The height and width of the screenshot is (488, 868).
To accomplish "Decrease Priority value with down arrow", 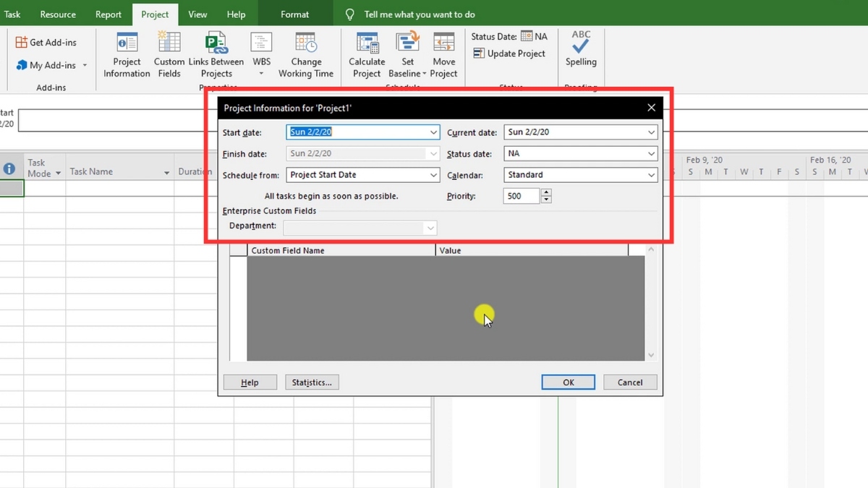I will [x=546, y=200].
